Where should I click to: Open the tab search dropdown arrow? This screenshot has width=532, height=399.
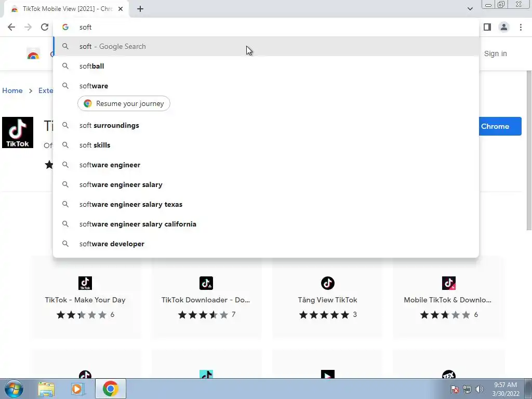pyautogui.click(x=470, y=9)
